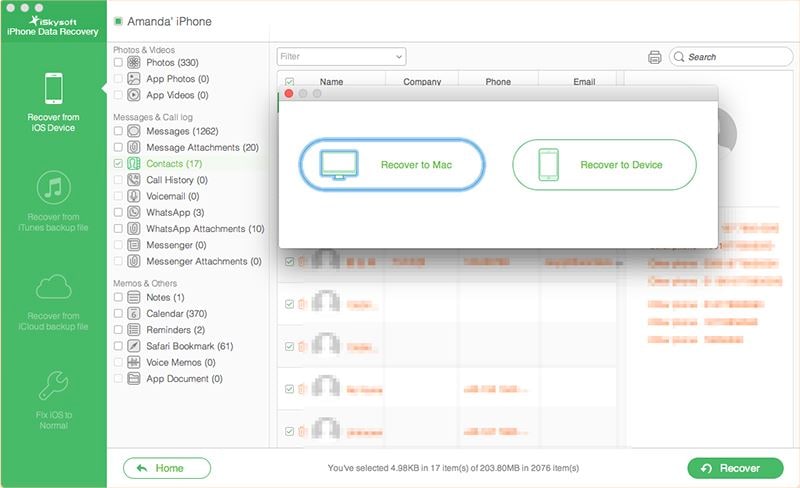
Task: Select Voicemail (0) category
Action: click(x=172, y=196)
